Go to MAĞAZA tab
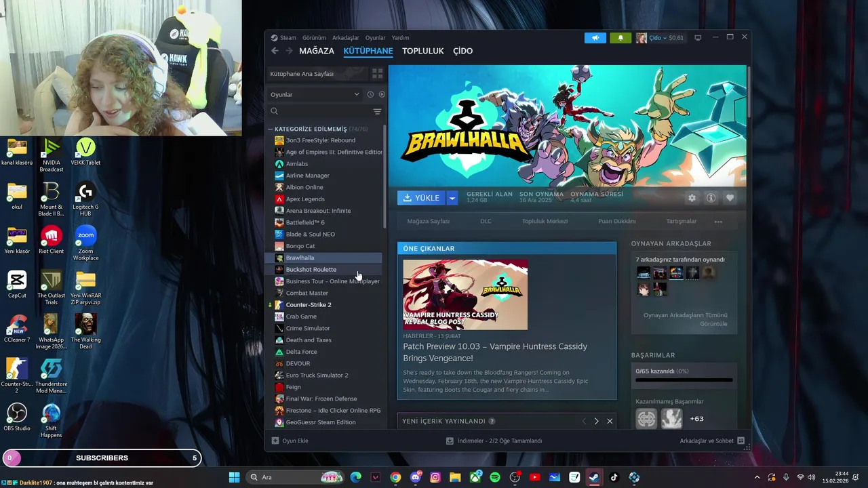The image size is (868, 488). click(x=317, y=51)
